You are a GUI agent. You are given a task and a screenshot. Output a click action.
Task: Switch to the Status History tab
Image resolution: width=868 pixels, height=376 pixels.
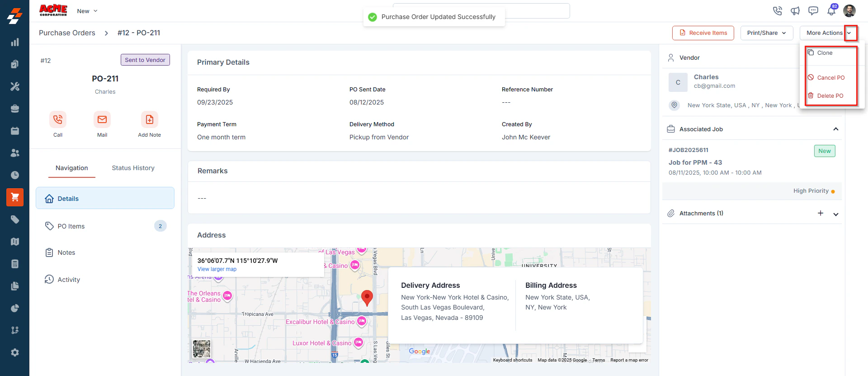pyautogui.click(x=133, y=168)
